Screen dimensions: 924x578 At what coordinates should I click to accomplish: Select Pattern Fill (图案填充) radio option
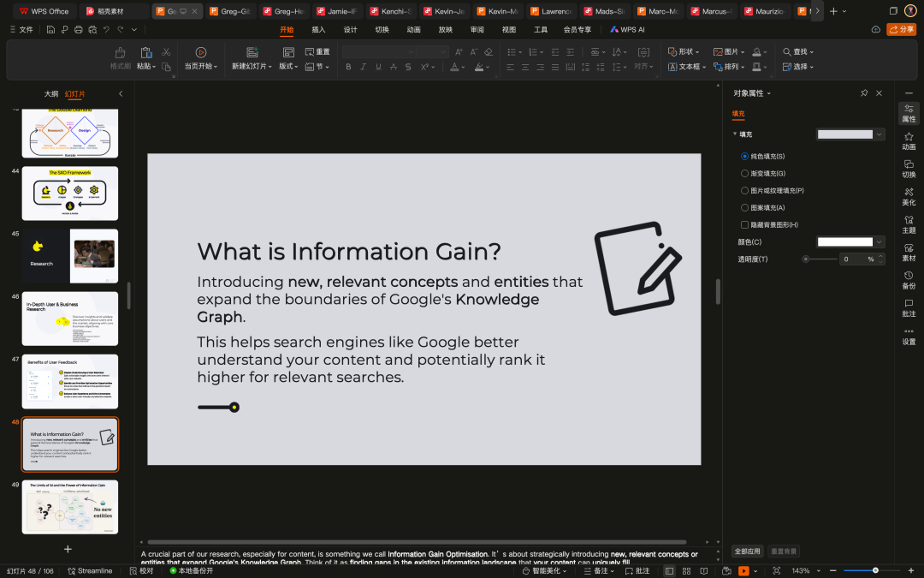click(x=744, y=207)
